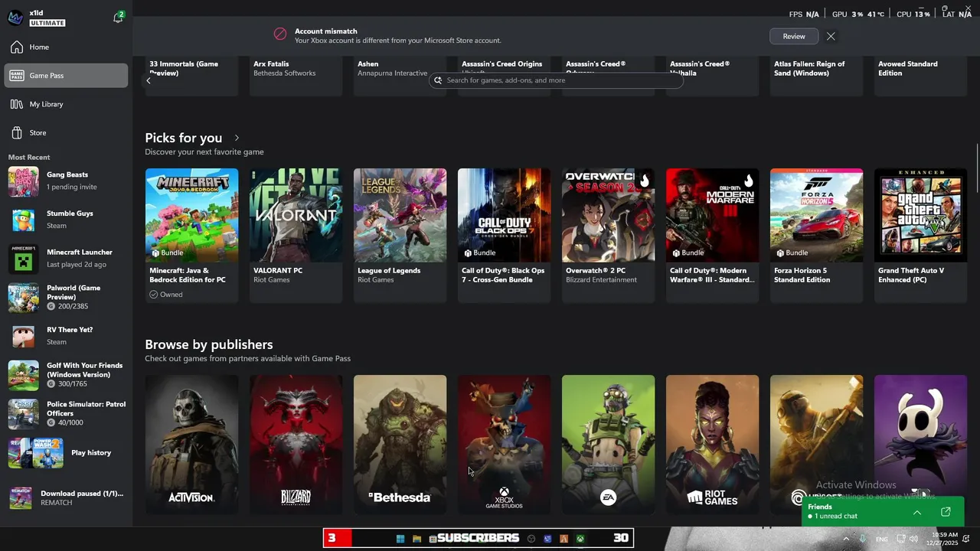980x551 pixels.
Task: Open File Explorer from the taskbar
Action: pos(416,539)
